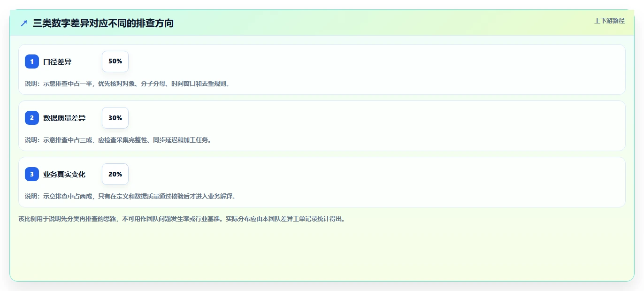Click the 20% value chip
The height and width of the screenshot is (291, 644).
[115, 174]
